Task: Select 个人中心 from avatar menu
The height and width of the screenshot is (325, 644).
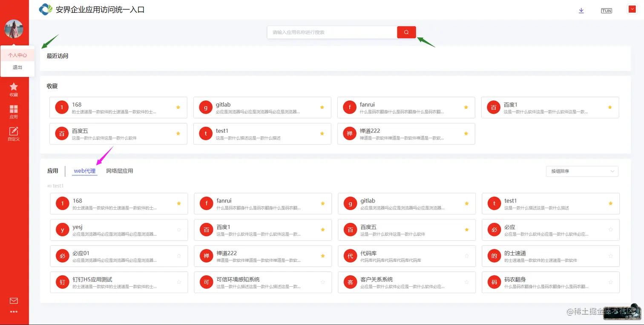Action: pos(17,55)
